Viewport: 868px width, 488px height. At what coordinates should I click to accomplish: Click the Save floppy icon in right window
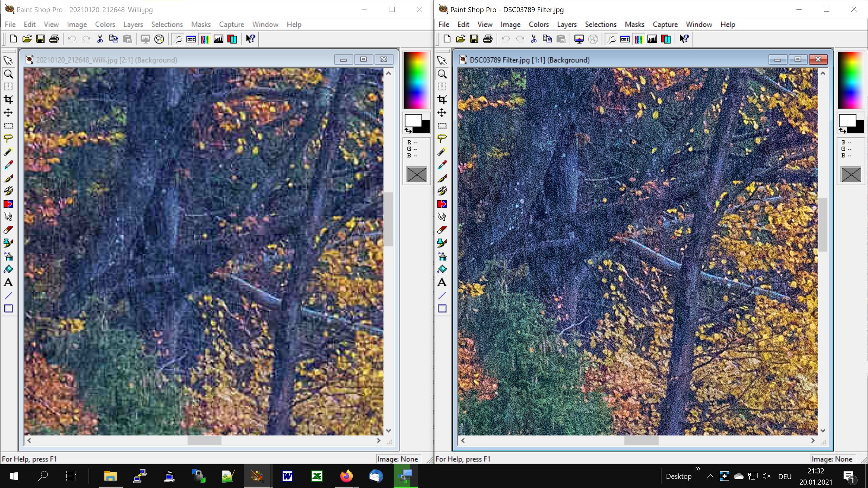(474, 39)
